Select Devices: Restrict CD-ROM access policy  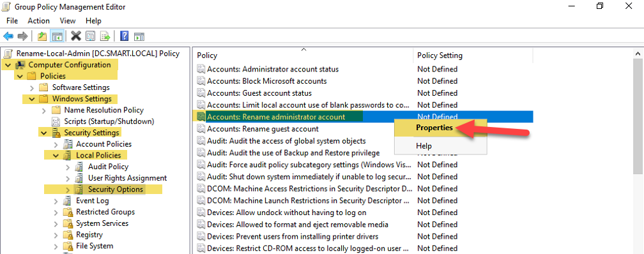coord(308,248)
